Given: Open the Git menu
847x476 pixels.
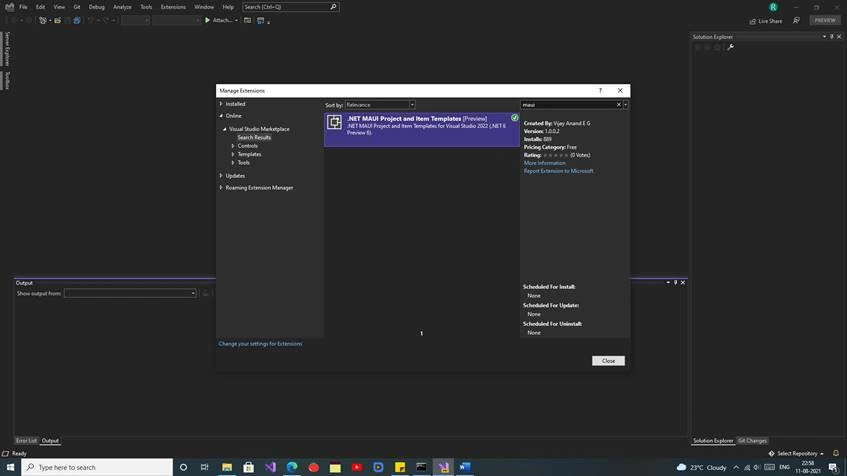Looking at the screenshot, I should pos(77,7).
